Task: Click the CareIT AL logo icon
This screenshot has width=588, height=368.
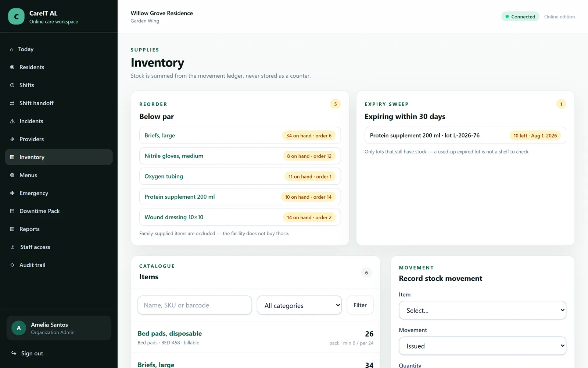Action: click(x=16, y=17)
